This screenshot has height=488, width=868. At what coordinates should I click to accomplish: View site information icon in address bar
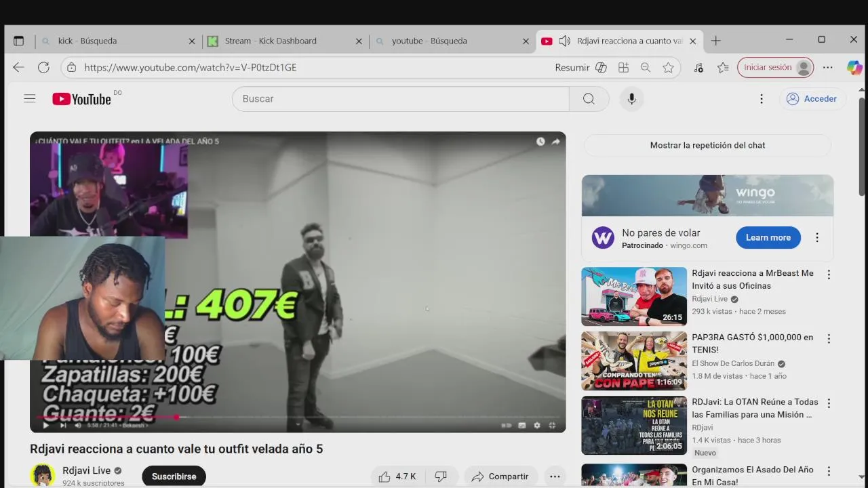point(71,68)
